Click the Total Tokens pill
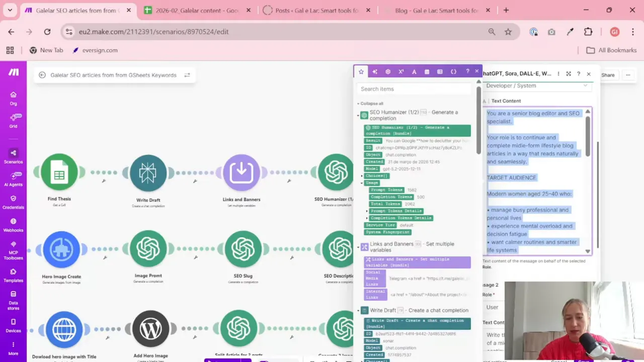Screen dimensions: 644x362 point(385,204)
